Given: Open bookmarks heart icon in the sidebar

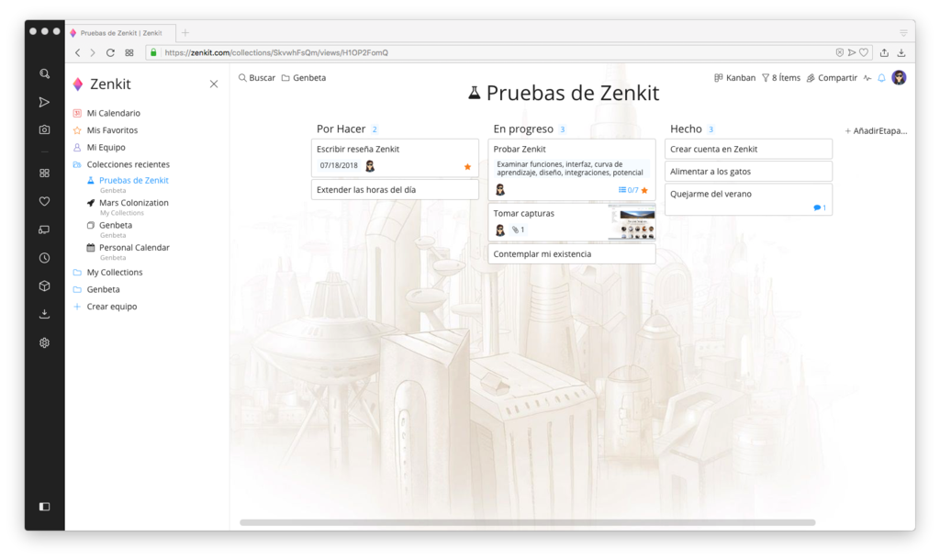Looking at the screenshot, I should (x=44, y=201).
